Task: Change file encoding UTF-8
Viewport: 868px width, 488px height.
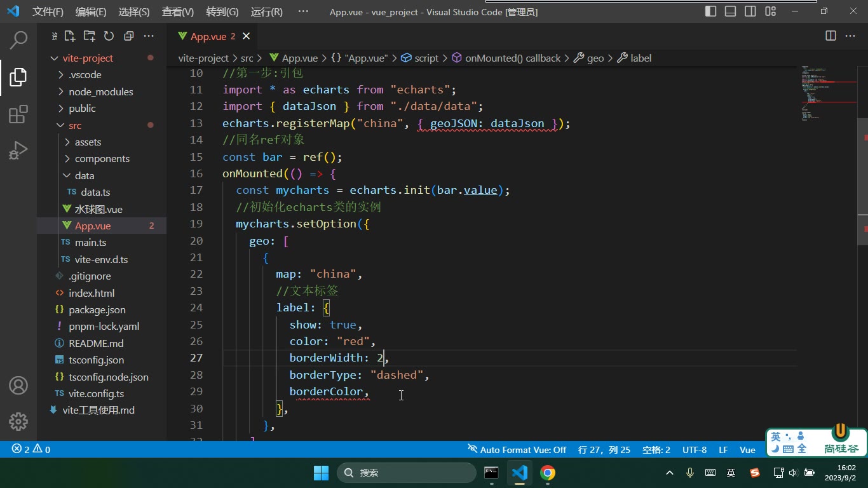Action: point(695,449)
